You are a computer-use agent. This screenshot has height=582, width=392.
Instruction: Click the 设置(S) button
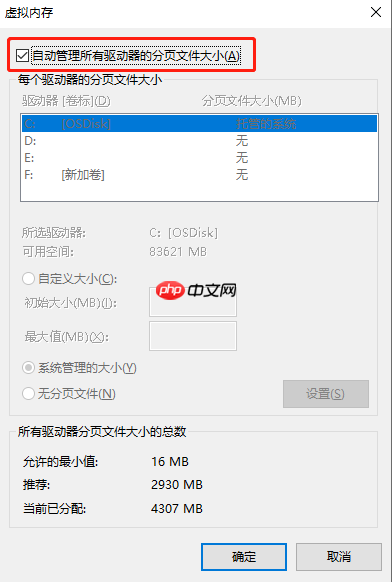(326, 394)
